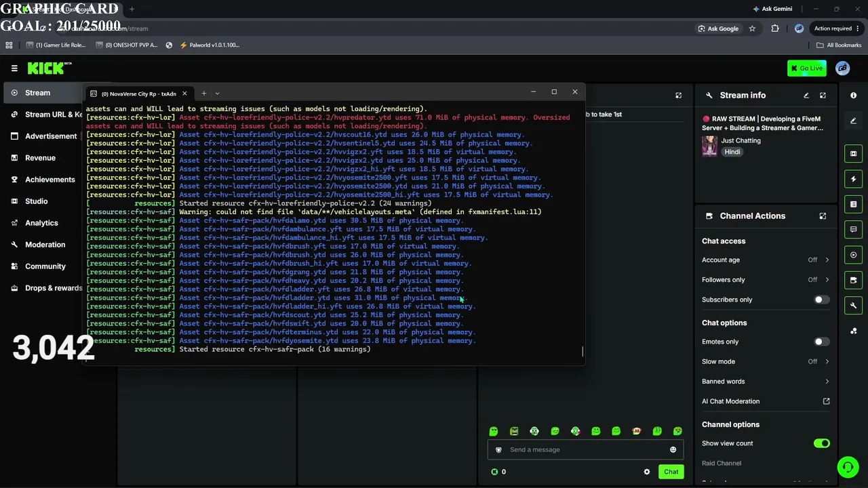The image size is (868, 488).
Task: Open Achievements in the sidebar
Action: [x=43, y=180]
